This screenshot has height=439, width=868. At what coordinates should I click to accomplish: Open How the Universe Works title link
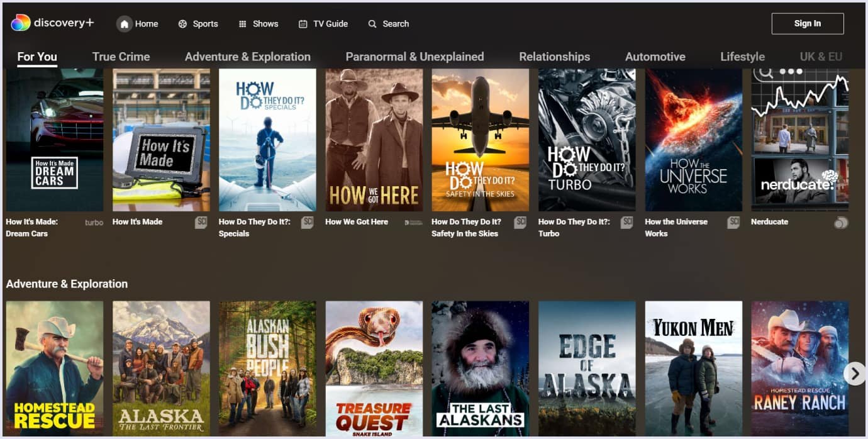(676, 228)
